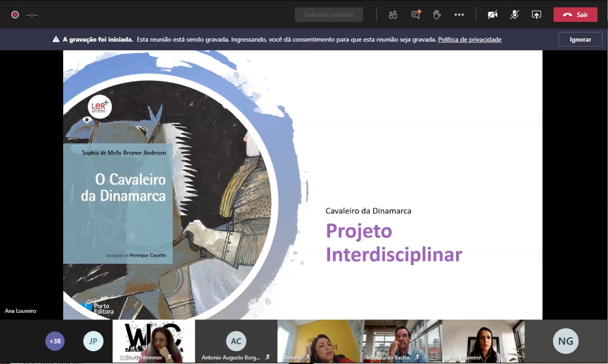Select Eliane Schlemmer's video tile
The height and width of the screenshot is (364, 608).
tap(153, 341)
